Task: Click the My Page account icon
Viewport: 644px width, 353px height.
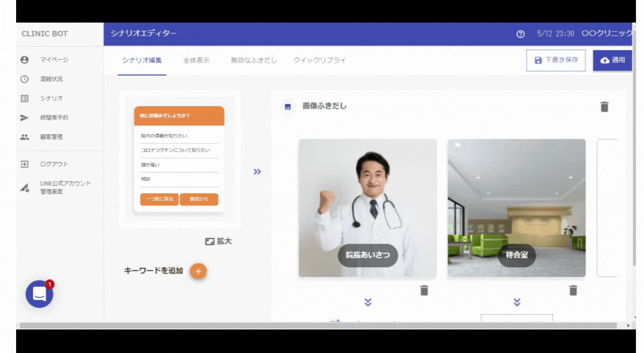Action: 25,59
